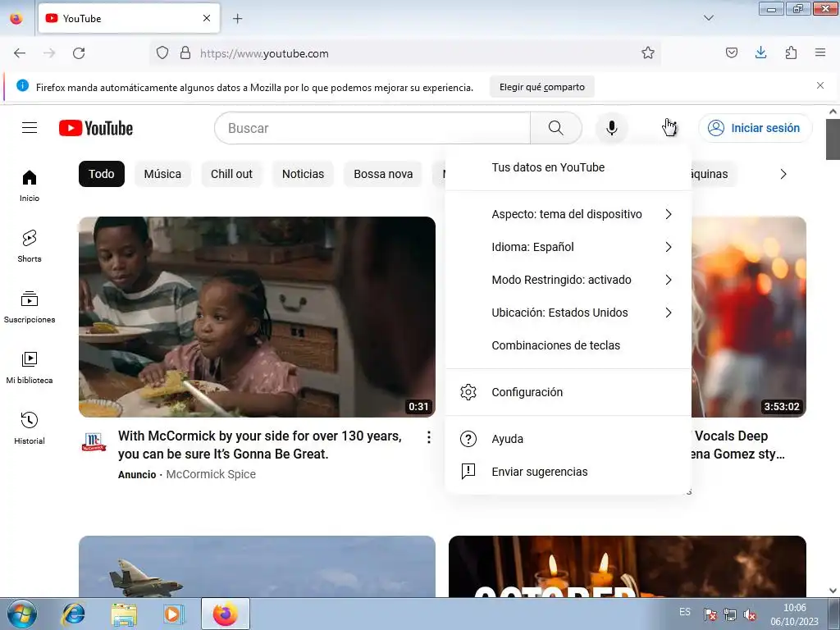The image size is (840, 630).
Task: Open the fighter jet video thumbnail
Action: click(257, 566)
